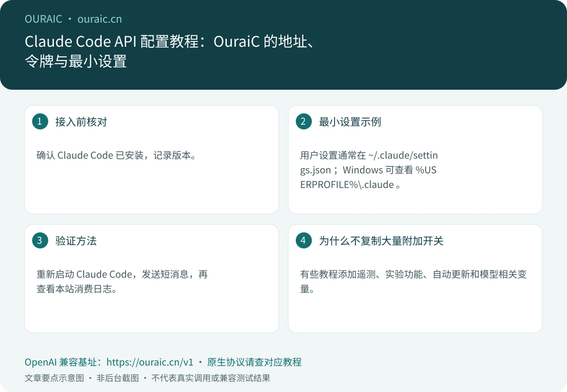Screen dimensions: 567x392
Task: Click the line '查看本站消费日志。'
Action: pyautogui.click(x=77, y=289)
